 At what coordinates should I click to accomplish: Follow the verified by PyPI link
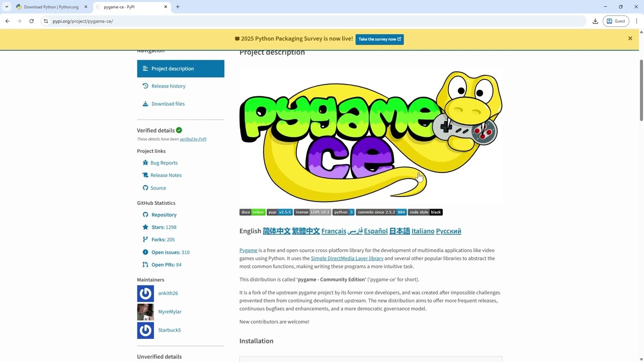[x=193, y=139]
